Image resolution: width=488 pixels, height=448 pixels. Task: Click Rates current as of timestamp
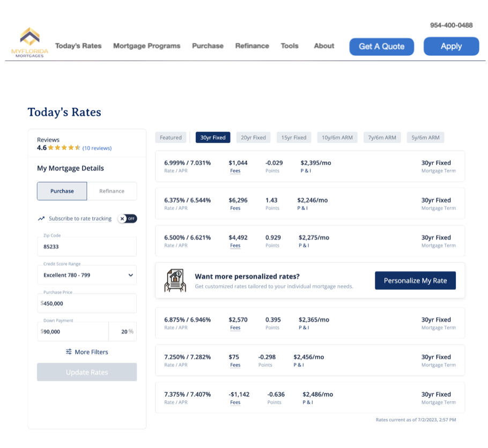coord(416,420)
